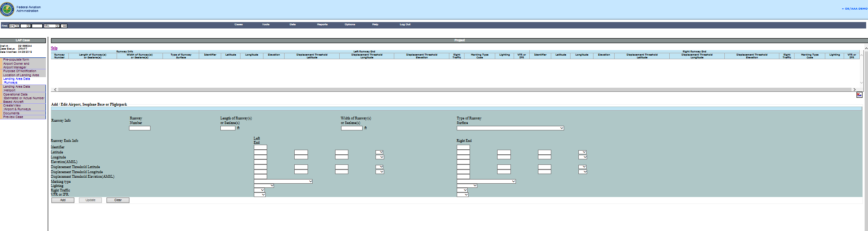
Task: Click the page's vertical scroll up arrow
Action: click(x=866, y=48)
